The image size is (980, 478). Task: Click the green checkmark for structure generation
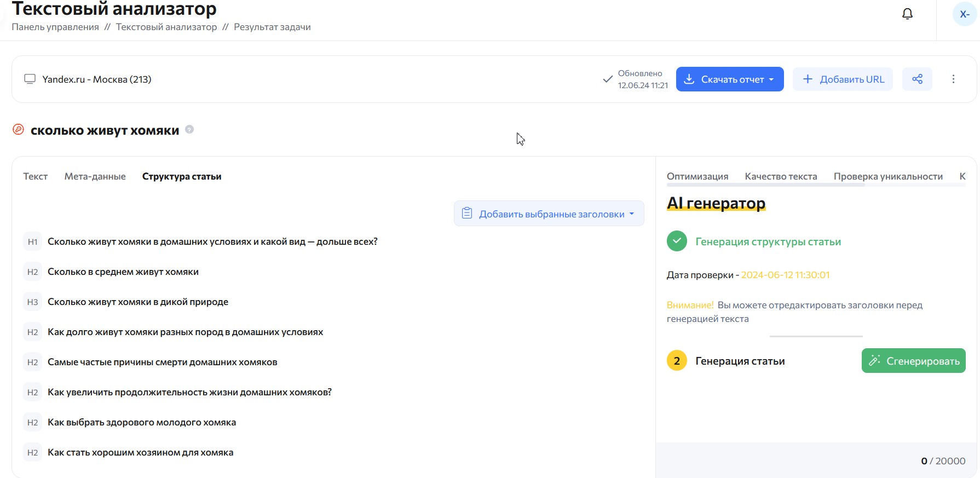(x=677, y=241)
